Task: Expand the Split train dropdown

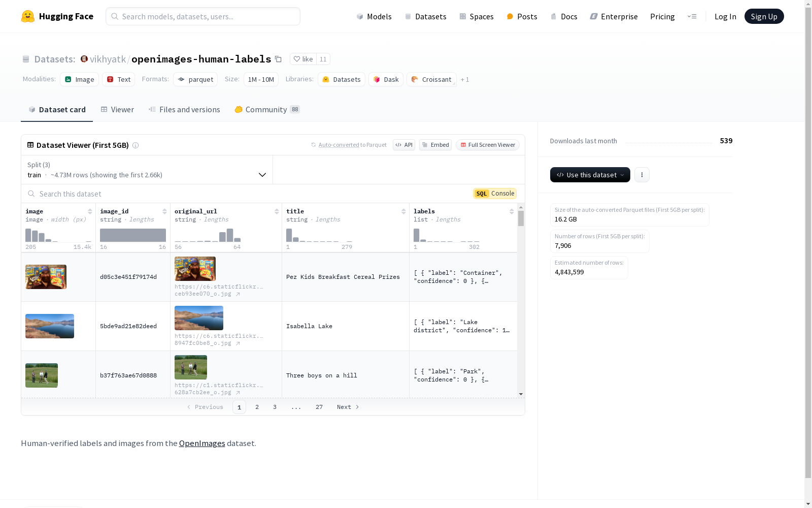Action: [x=147, y=170]
